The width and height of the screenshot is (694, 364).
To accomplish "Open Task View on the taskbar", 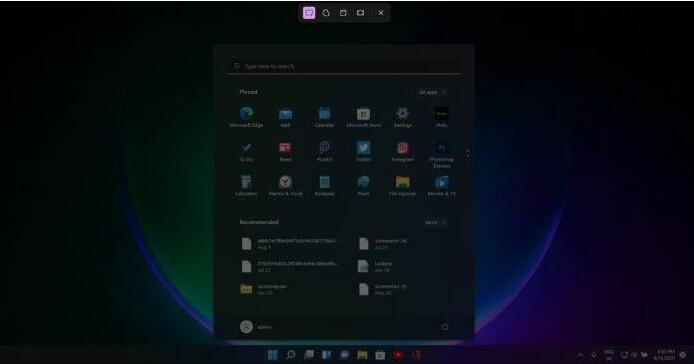I will coord(309,355).
